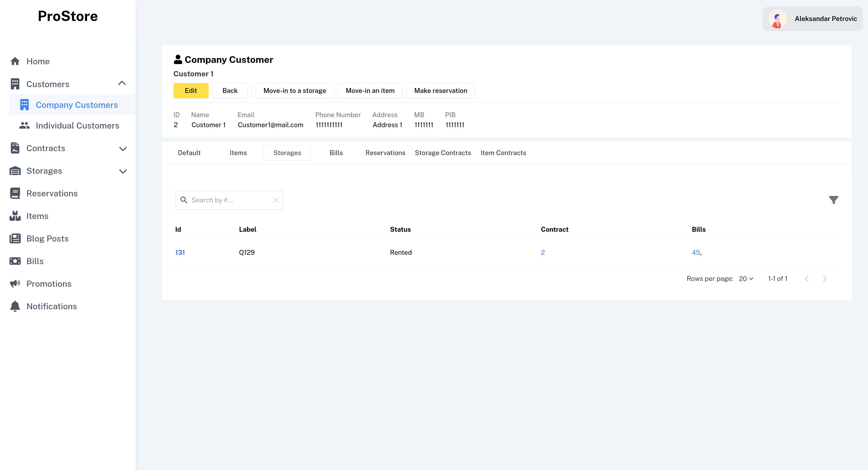The height and width of the screenshot is (470, 868).
Task: Switch to the Default tab
Action: click(189, 153)
